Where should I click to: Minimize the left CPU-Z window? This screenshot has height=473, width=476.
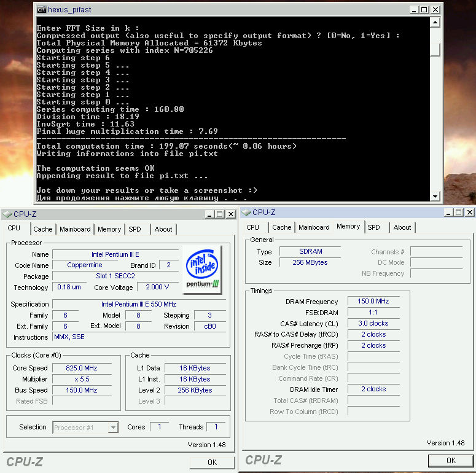(x=209, y=214)
